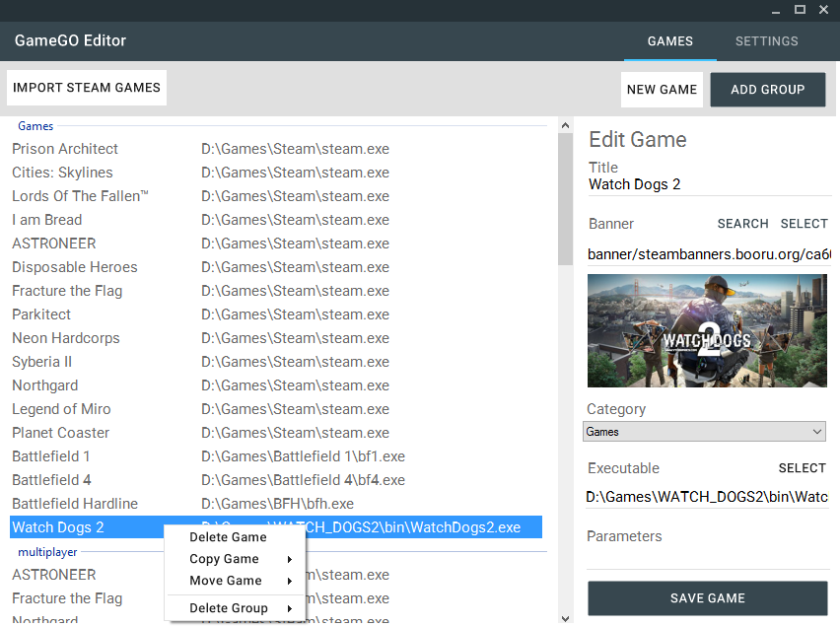This screenshot has height=627, width=840.
Task: Click SAVE GAME button
Action: pos(707,598)
